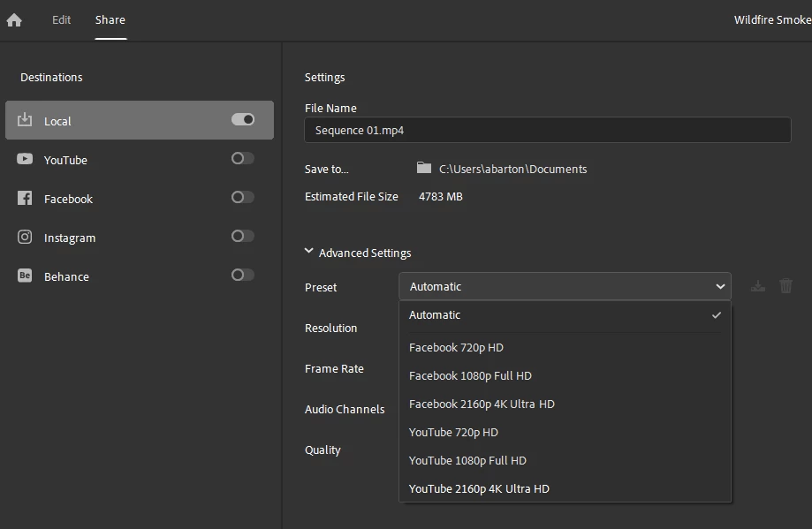The width and height of the screenshot is (812, 529).
Task: Pick Facebook 720p HD preset option
Action: (x=456, y=347)
